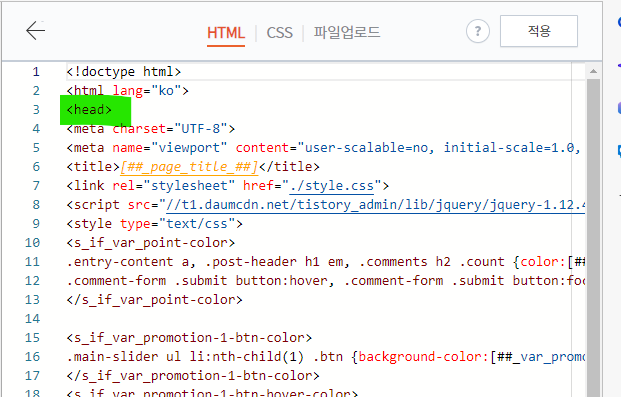Click the '.entry-content a' CSS rule line
The image size is (621, 397).
pos(326,262)
